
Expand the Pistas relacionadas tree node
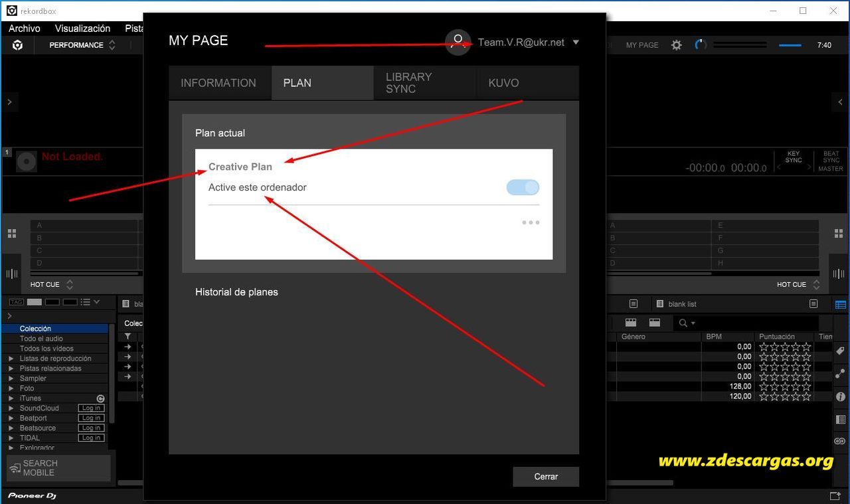click(x=11, y=369)
